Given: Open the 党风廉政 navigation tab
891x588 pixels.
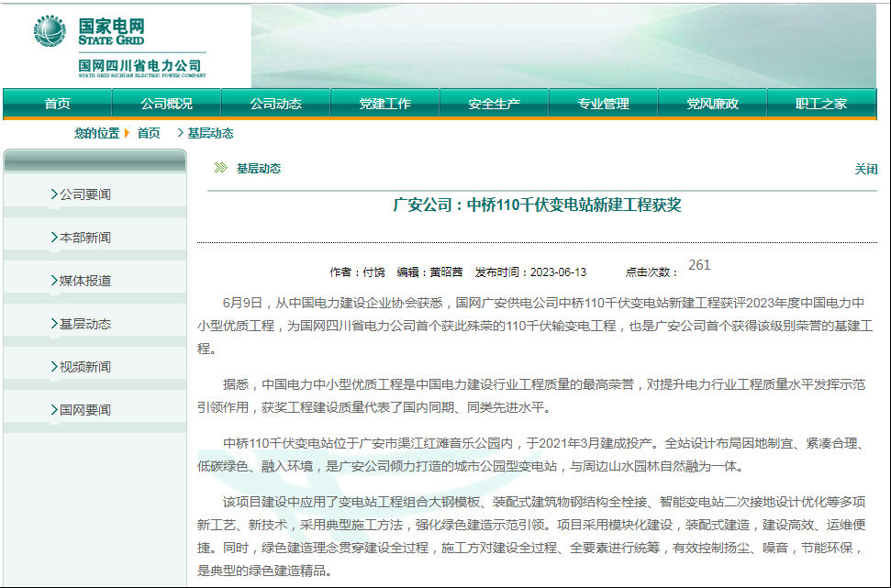Looking at the screenshot, I should point(712,104).
